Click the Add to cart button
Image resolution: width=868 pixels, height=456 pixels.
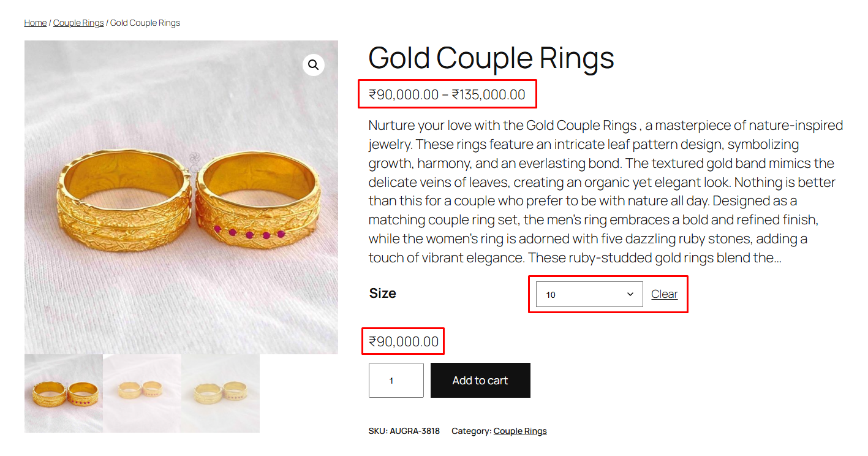pyautogui.click(x=480, y=381)
